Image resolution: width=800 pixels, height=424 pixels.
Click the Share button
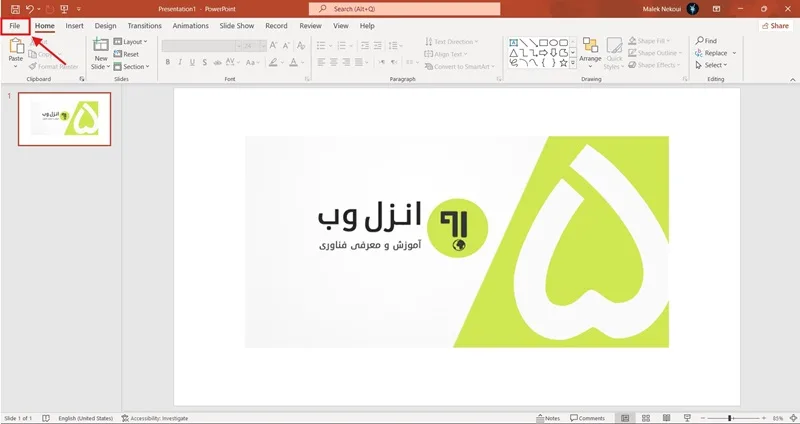click(x=776, y=26)
